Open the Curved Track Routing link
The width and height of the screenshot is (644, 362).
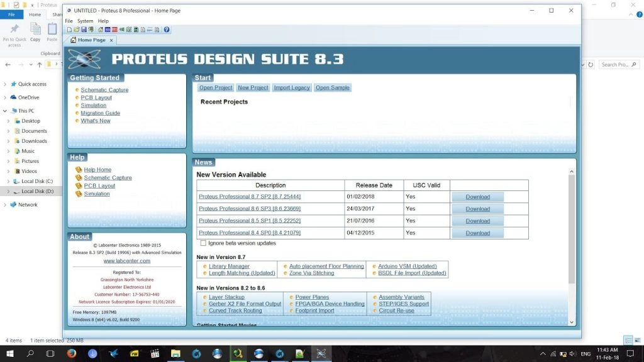point(235,310)
